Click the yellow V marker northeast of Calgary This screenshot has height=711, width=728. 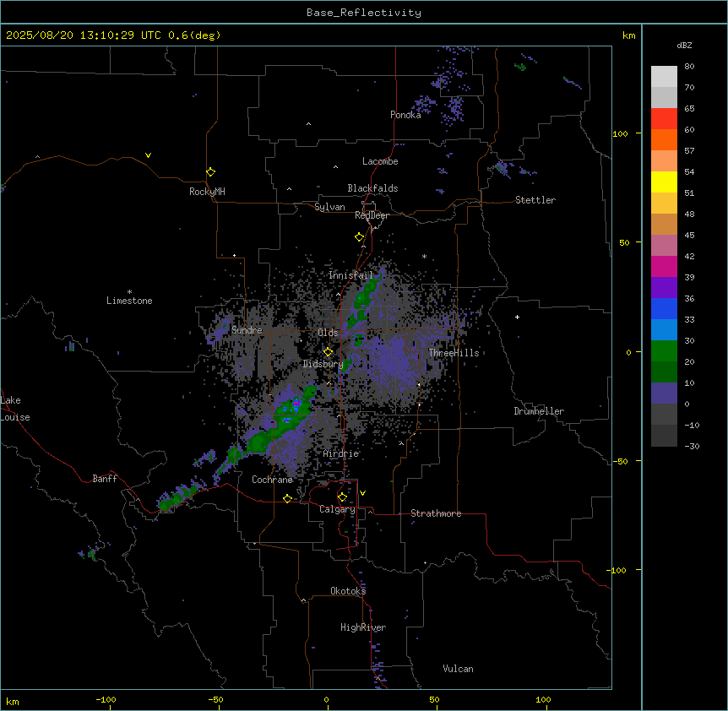coord(362,493)
